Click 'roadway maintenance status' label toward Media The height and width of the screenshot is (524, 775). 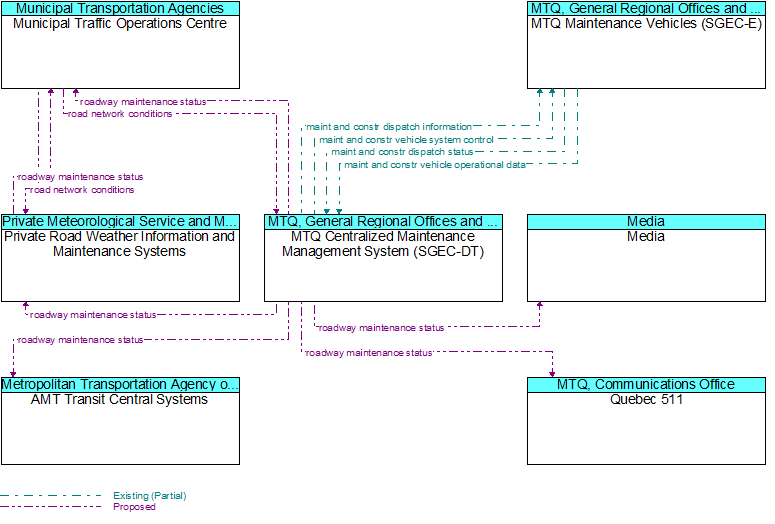click(x=381, y=328)
